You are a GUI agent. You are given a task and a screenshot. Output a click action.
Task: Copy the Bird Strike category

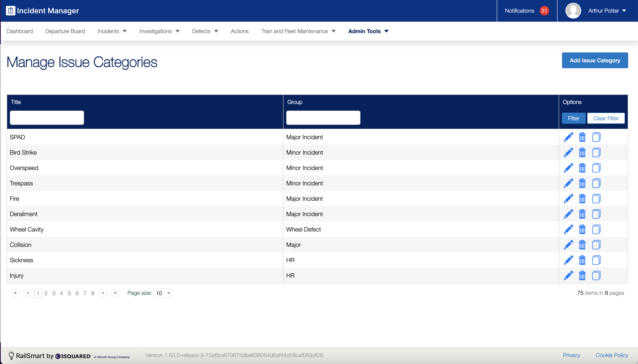[596, 152]
